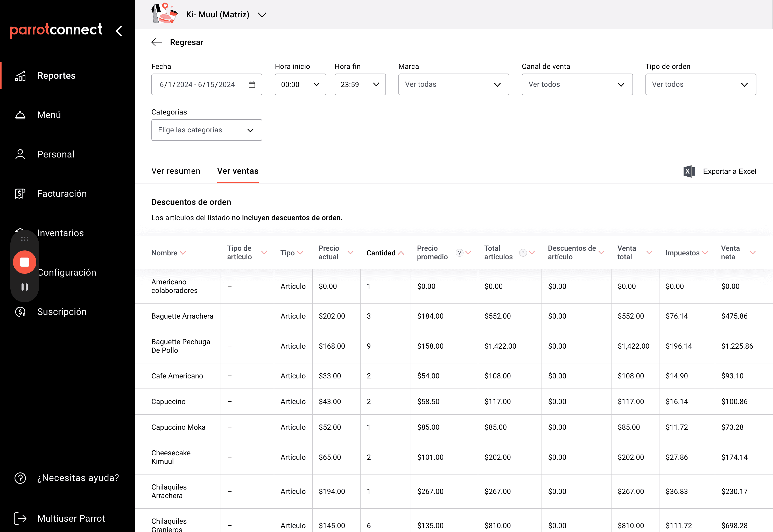
Task: Click the Baguette Arrachera row name
Action: coord(182,316)
